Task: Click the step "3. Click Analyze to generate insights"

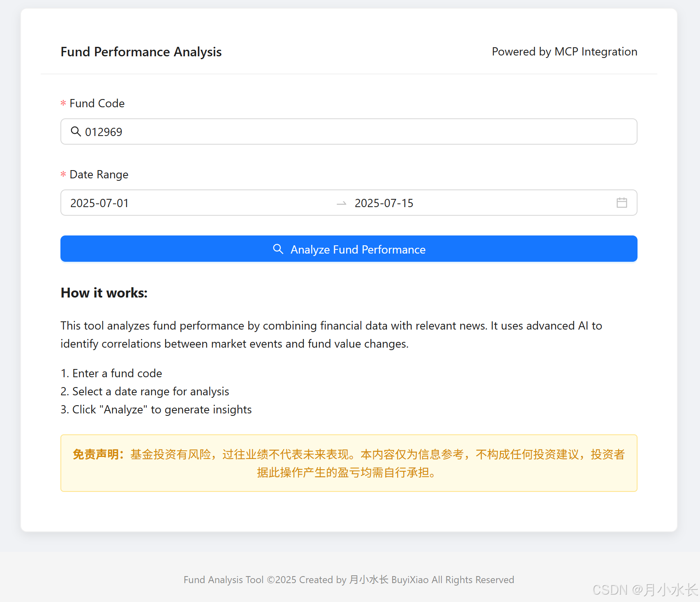Action: click(156, 410)
